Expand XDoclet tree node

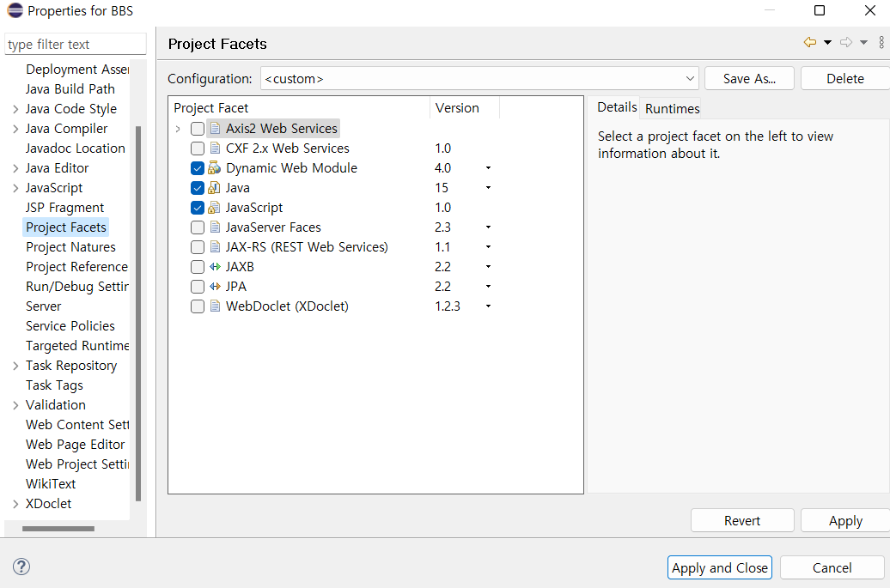[x=15, y=504]
